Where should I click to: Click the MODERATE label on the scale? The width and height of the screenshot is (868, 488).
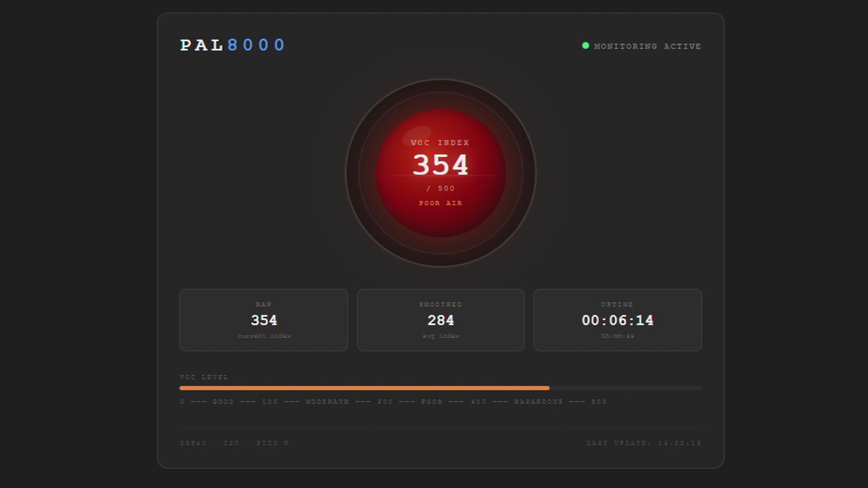(x=327, y=402)
